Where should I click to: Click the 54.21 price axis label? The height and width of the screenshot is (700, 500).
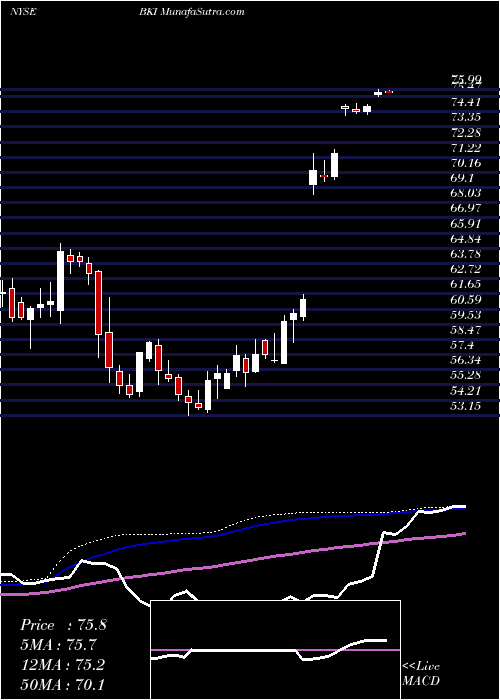466,391
